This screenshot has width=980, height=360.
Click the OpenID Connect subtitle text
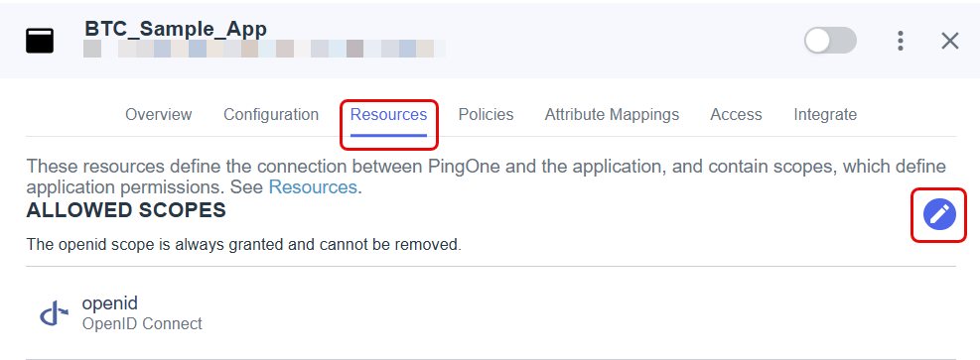[143, 324]
